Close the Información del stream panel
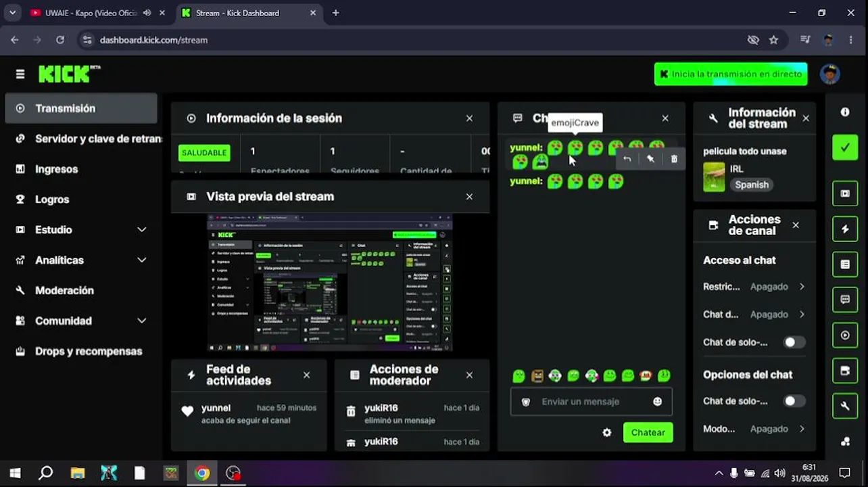Screen dimensions: 868x487 (x=806, y=118)
